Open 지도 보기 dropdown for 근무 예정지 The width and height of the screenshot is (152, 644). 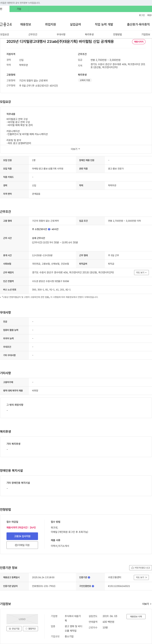pos(141,273)
